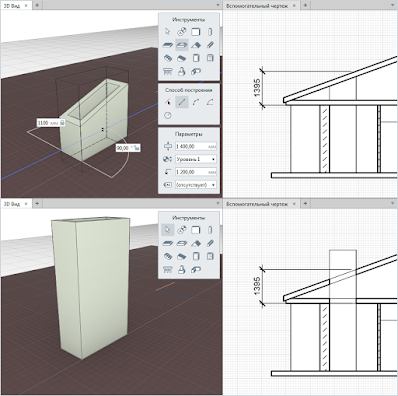Select the Roof tool in upper tools panel
The image size is (398, 396).
196,45
